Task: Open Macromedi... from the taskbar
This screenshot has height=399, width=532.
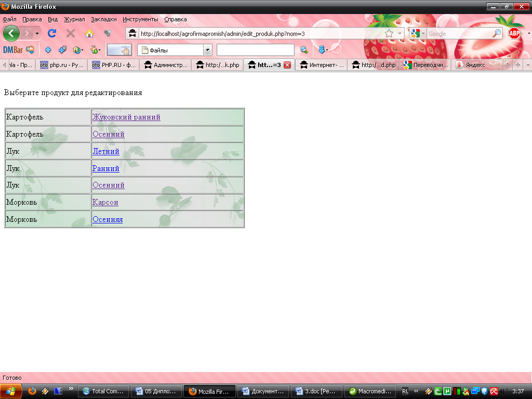Action: (x=370, y=391)
